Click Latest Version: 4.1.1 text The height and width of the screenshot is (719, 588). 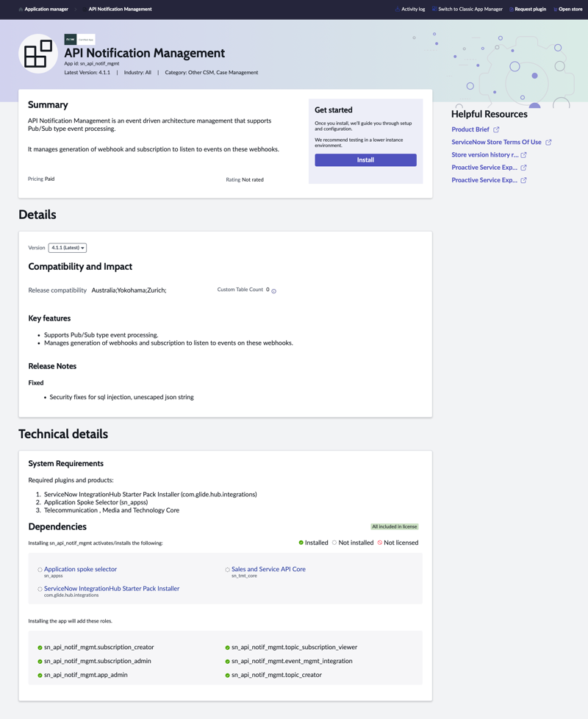tap(87, 73)
